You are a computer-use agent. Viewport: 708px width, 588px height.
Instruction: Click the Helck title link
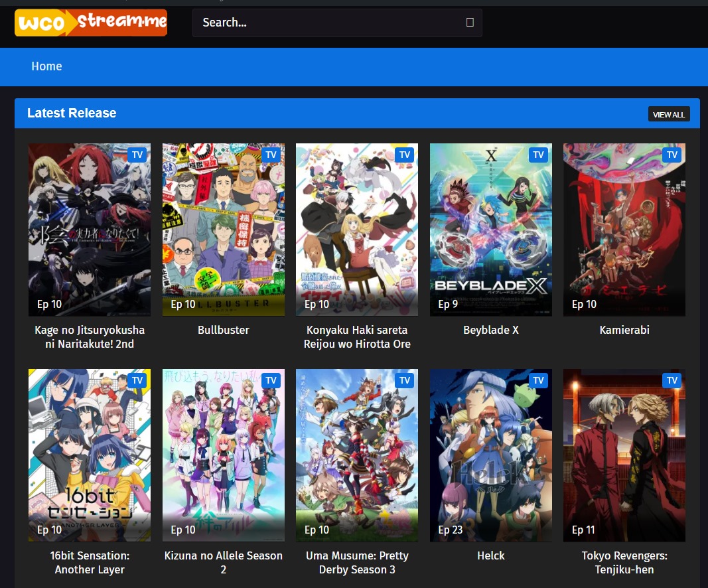click(491, 556)
